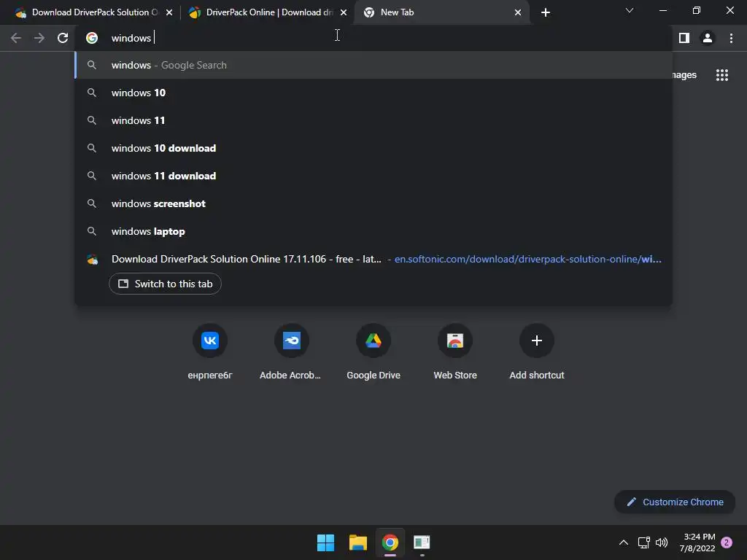The width and height of the screenshot is (747, 560).
Task: Click the browser forward arrow
Action: coord(39,38)
